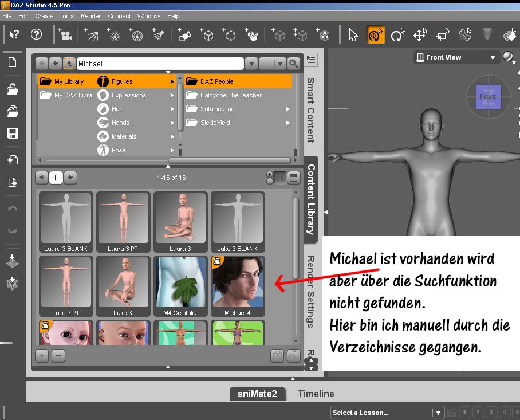Select the Translate move tool

point(420,34)
